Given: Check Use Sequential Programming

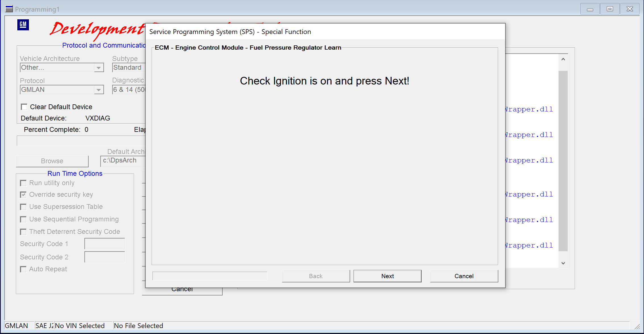Looking at the screenshot, I should click(23, 219).
